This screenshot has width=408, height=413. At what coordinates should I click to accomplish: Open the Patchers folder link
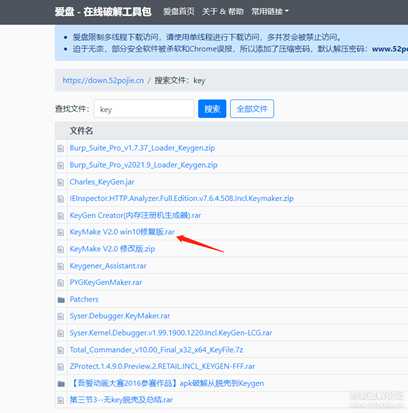(x=84, y=299)
